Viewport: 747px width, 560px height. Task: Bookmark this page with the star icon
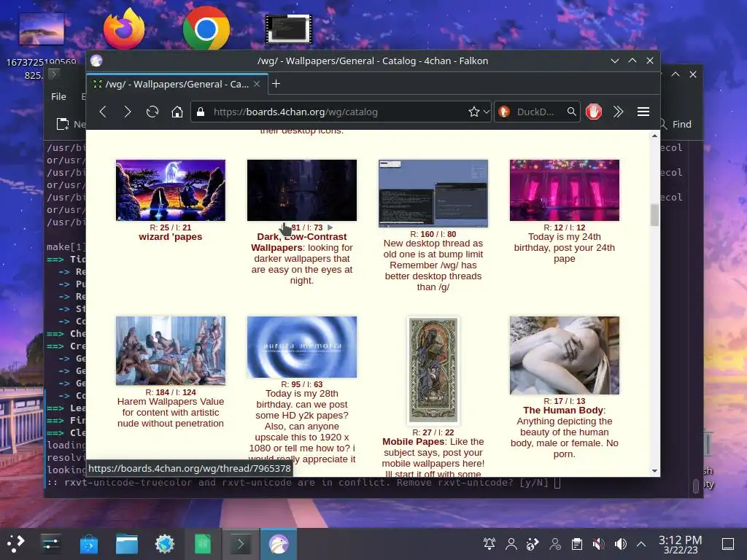click(473, 112)
